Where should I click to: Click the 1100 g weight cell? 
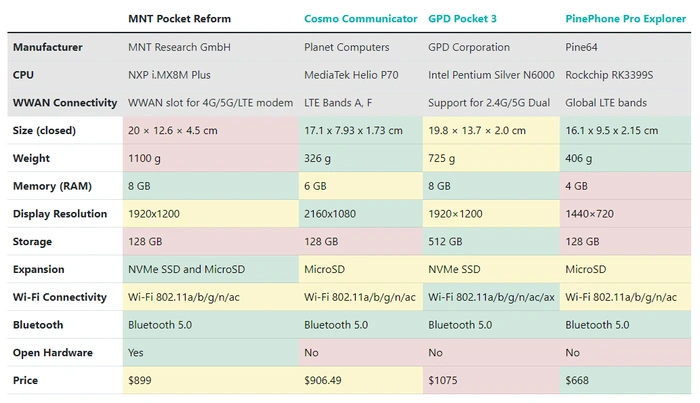point(144,159)
